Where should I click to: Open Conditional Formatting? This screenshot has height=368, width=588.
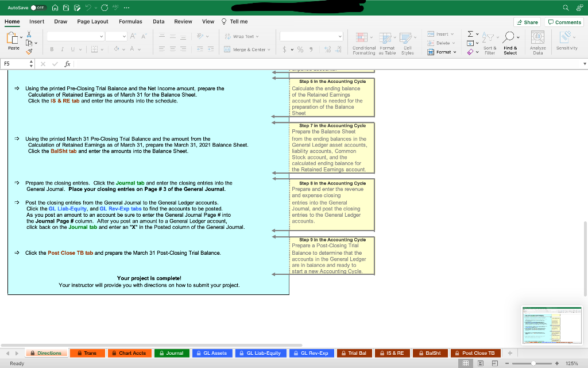coord(363,44)
